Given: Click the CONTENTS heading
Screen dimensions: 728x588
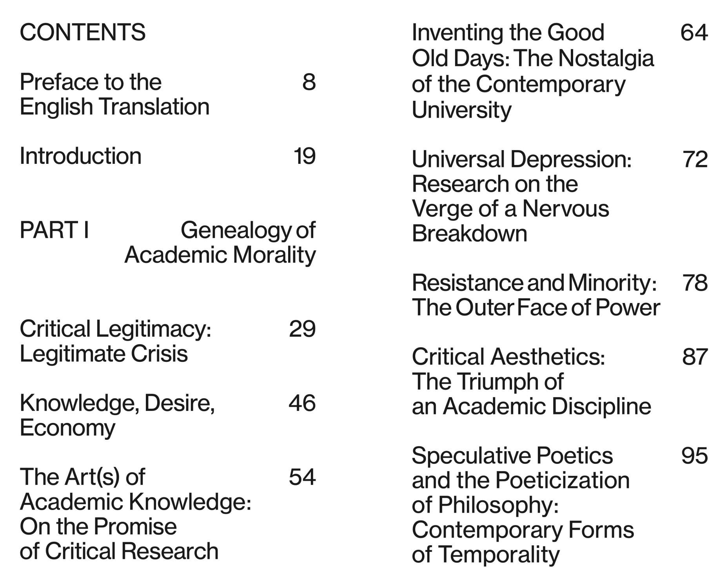Looking at the screenshot, I should click(x=82, y=32).
